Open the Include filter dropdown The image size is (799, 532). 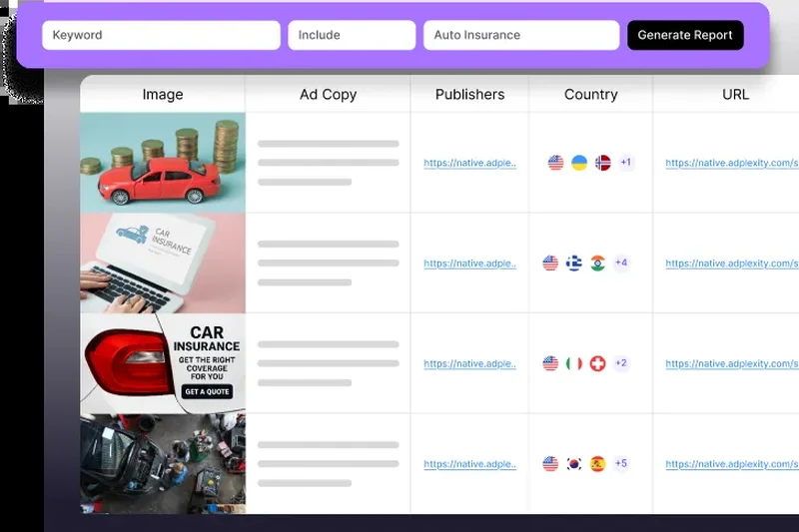352,35
